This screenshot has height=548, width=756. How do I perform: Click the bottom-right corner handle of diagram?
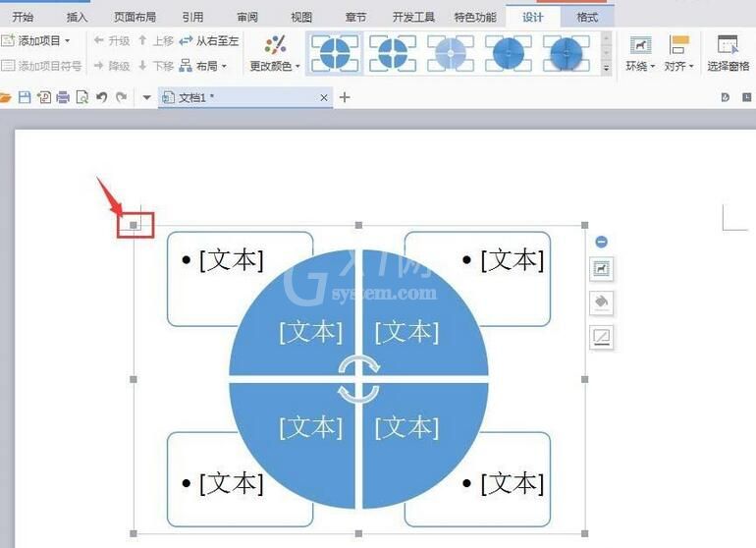585,533
